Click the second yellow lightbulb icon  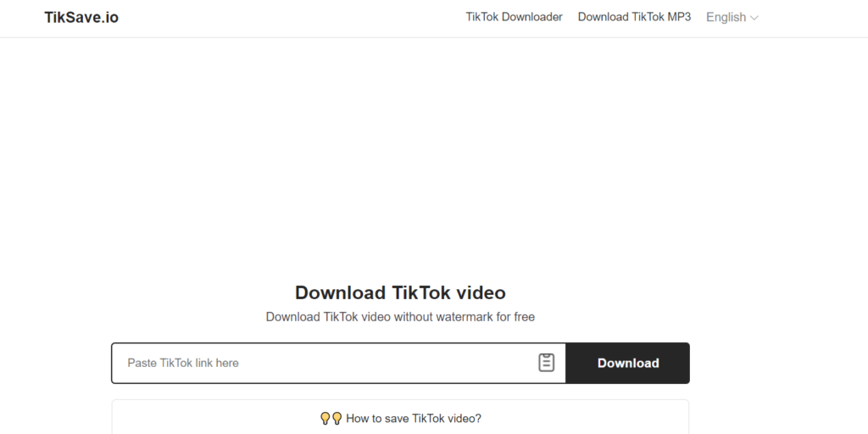[337, 419]
